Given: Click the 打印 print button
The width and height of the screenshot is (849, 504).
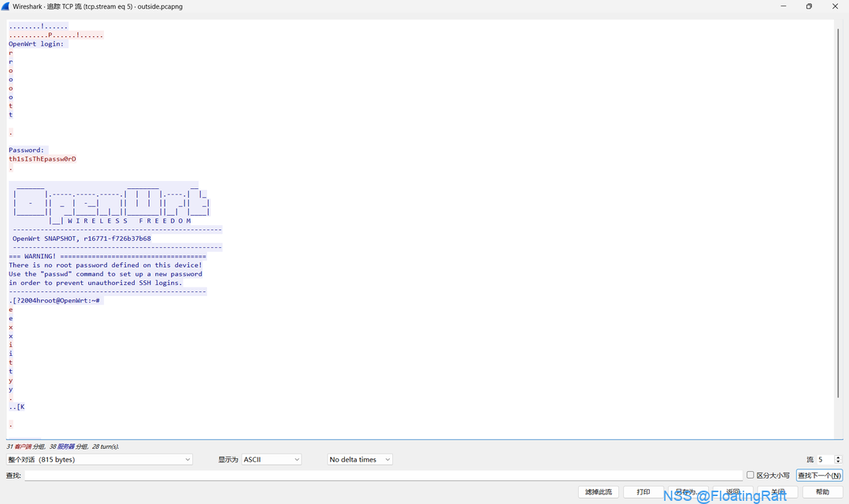Looking at the screenshot, I should pos(643,492).
